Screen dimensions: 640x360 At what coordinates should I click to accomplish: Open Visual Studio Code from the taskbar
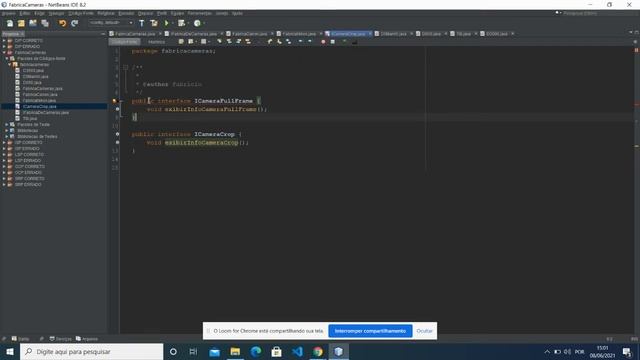(x=297, y=351)
